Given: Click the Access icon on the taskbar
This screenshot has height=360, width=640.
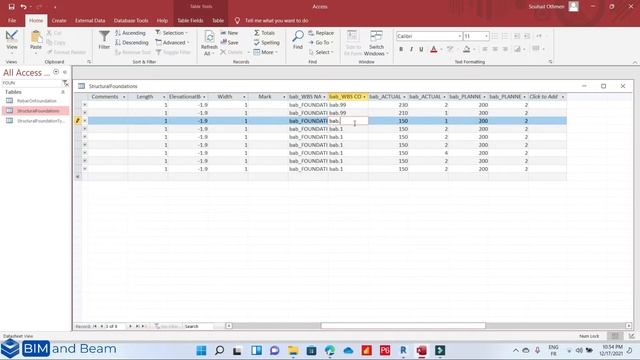Looking at the screenshot, I should 422,350.
